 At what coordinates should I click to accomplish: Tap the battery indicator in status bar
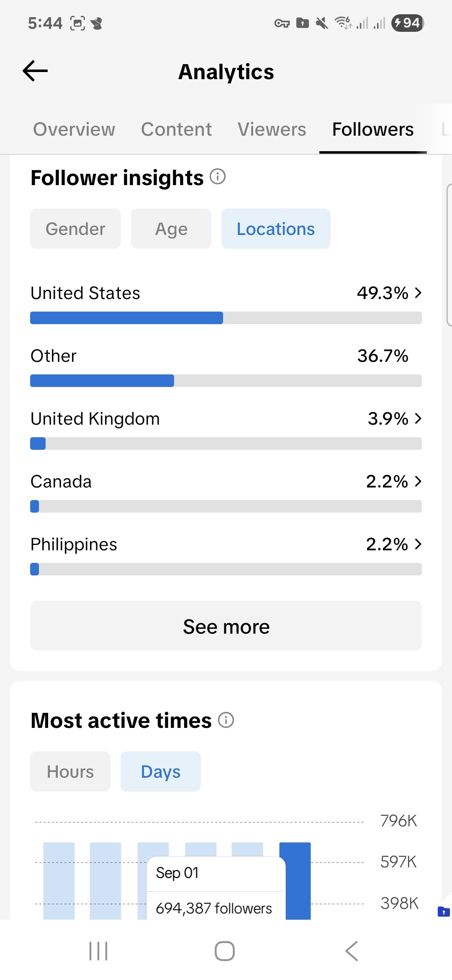click(407, 23)
